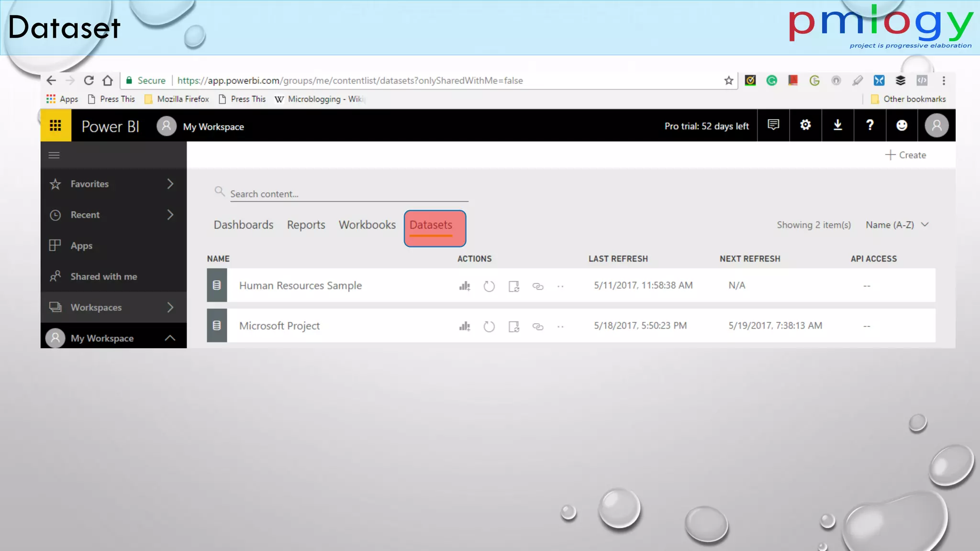Click schedule refresh icon for Human Resources Sample
This screenshot has height=551, width=980.
[513, 286]
